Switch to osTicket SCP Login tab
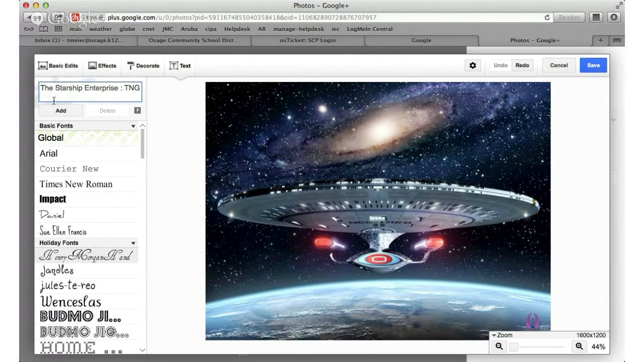Screen dimensions: 644x362 (307, 40)
